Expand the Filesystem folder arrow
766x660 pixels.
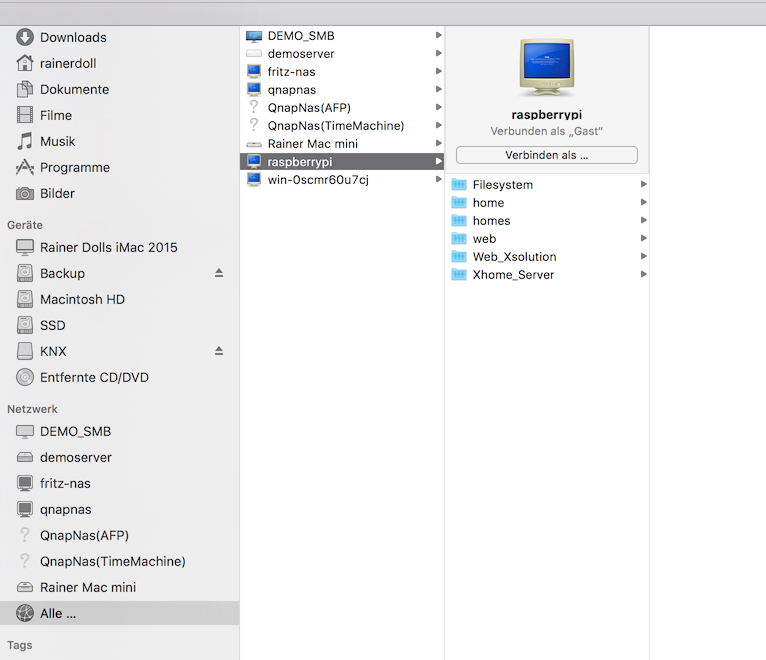(x=643, y=185)
